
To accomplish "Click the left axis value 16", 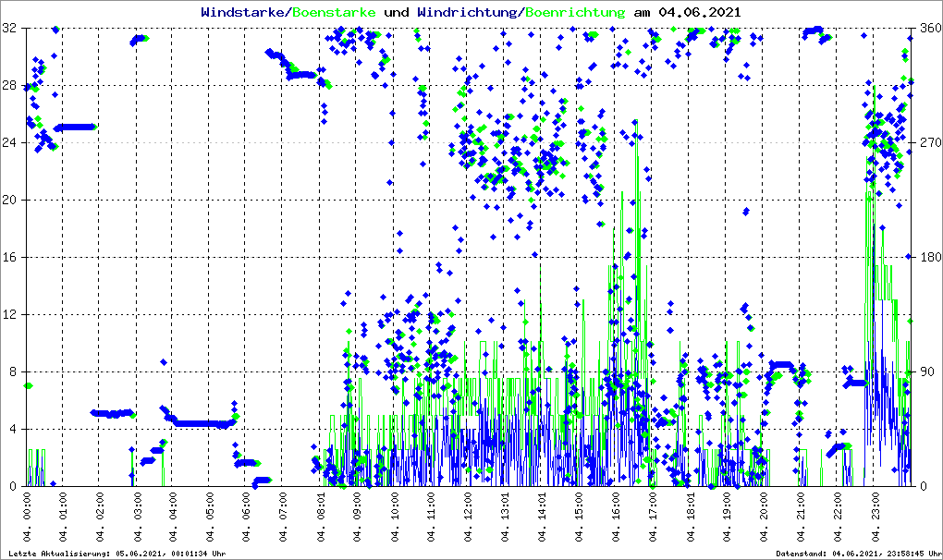I will (x=9, y=257).
